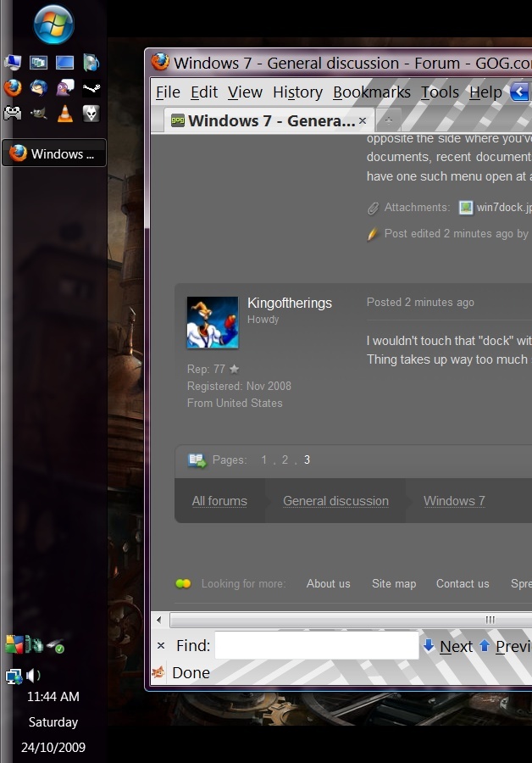The width and height of the screenshot is (532, 763).
Task: Click the Kingoftherings avatar image
Action: click(213, 322)
